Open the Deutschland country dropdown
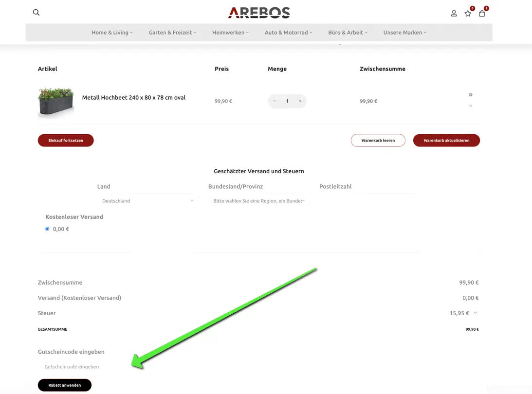The height and width of the screenshot is (394, 532). [146, 200]
